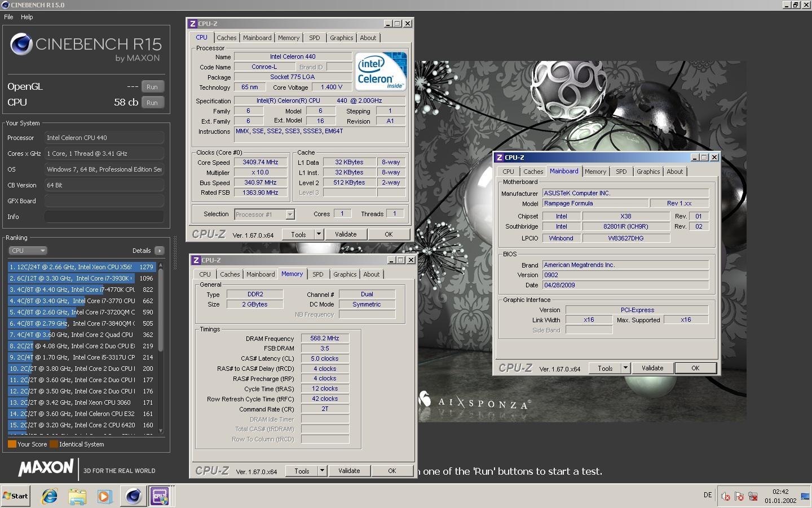The height and width of the screenshot is (508, 812).
Task: Click the Identical System brown swatch
Action: (54, 444)
